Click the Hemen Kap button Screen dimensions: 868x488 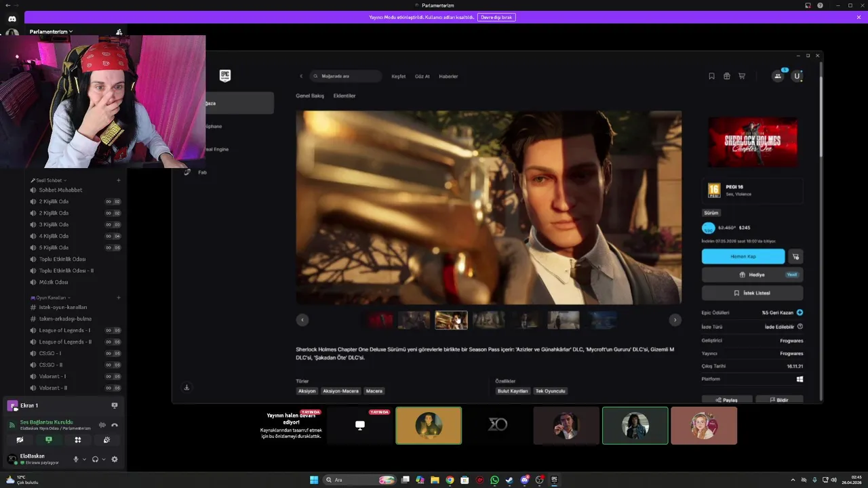pyautogui.click(x=743, y=256)
